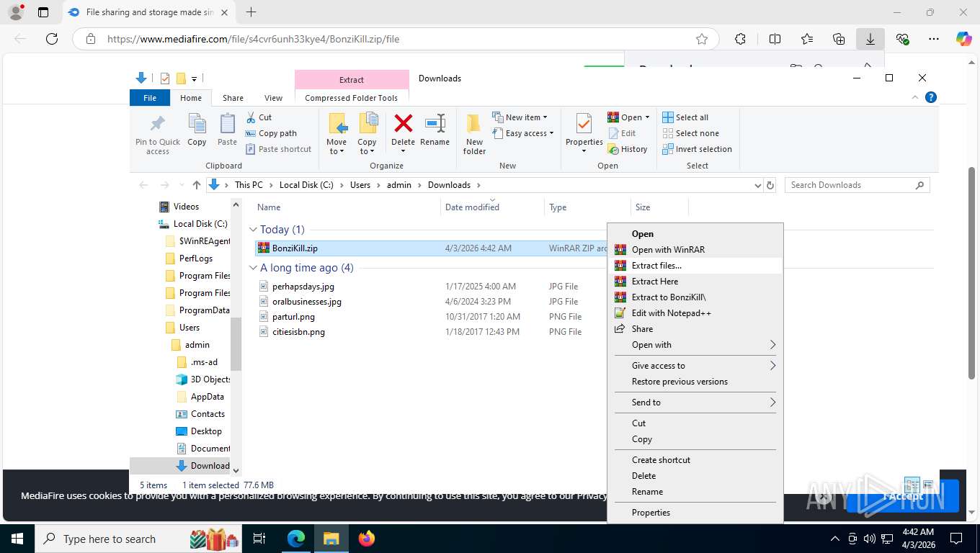This screenshot has height=553, width=980.
Task: Open Explorer Help question mark icon
Action: pos(930,98)
